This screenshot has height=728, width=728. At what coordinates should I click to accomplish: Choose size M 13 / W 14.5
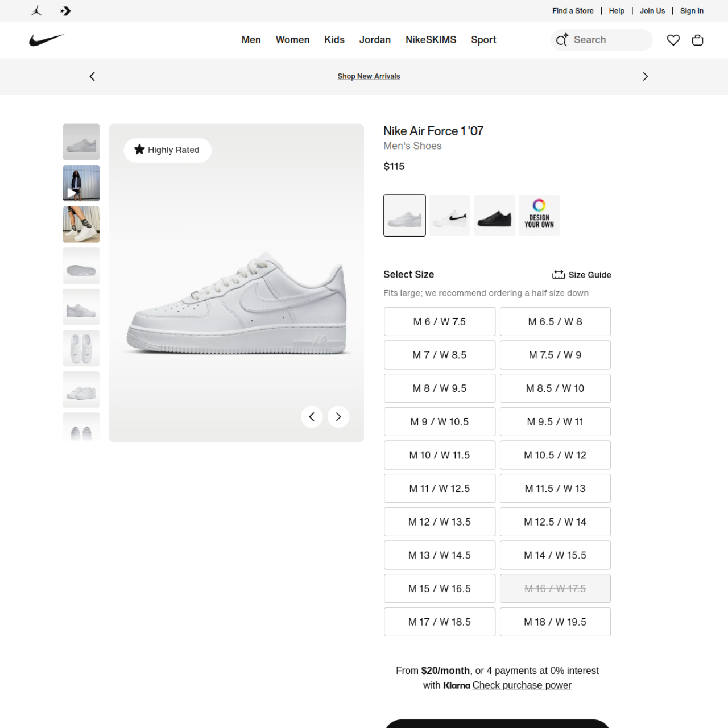click(440, 555)
